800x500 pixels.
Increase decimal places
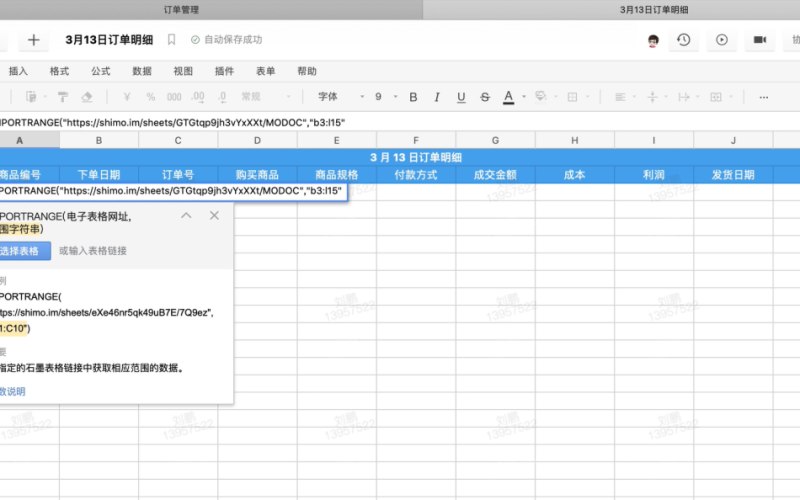point(198,97)
